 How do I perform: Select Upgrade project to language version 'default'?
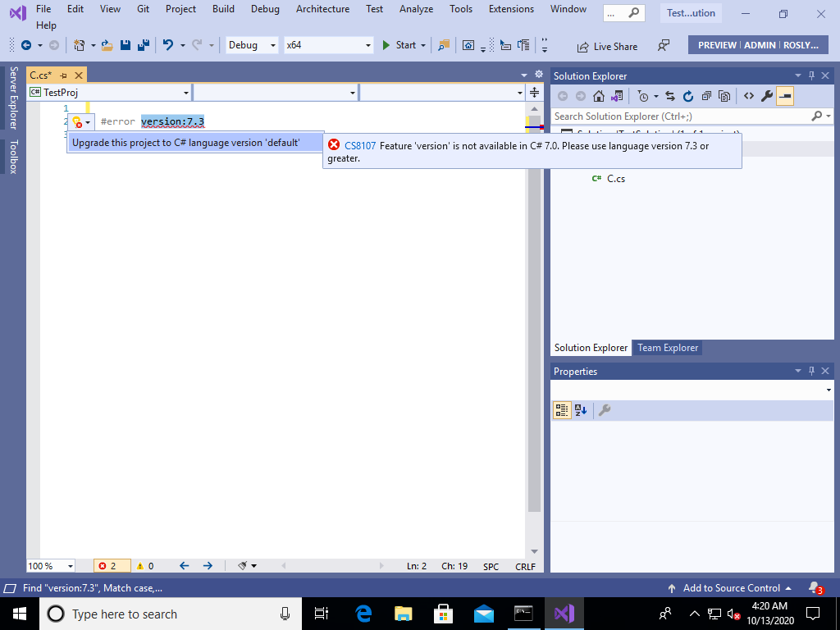(195, 143)
